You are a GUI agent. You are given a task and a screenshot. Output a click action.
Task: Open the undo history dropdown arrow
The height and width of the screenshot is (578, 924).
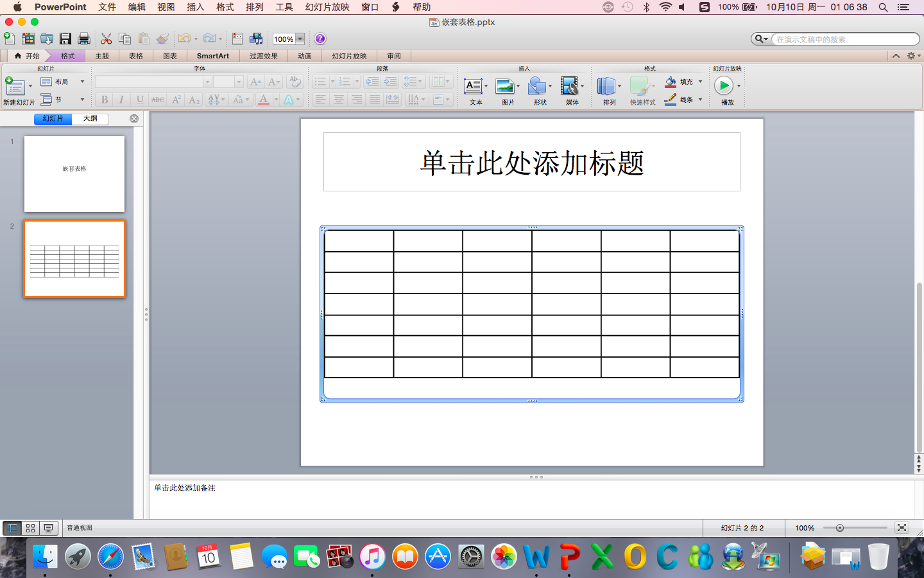(196, 39)
